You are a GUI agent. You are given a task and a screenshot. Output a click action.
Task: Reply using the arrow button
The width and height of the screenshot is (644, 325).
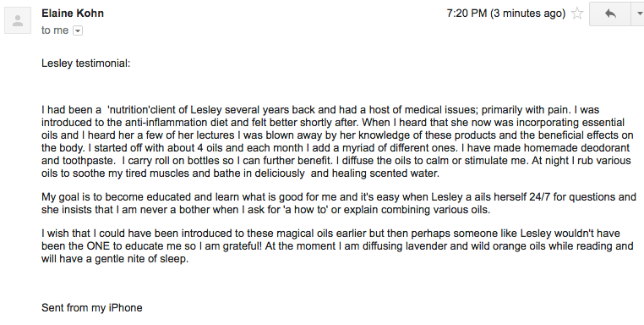tap(610, 14)
